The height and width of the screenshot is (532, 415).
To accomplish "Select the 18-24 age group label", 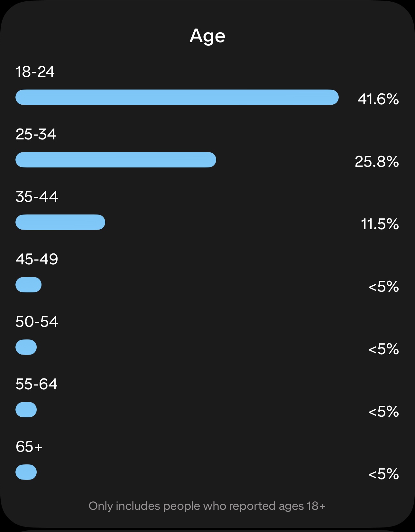I will click(x=35, y=72).
